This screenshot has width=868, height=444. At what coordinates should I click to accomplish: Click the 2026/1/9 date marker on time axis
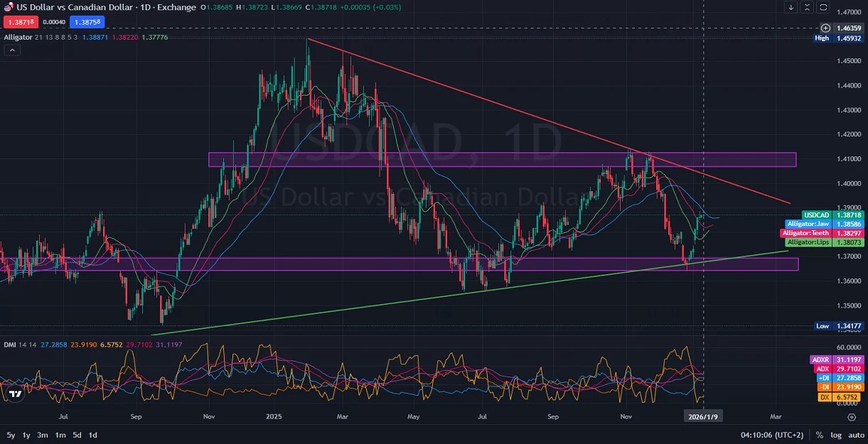click(x=703, y=417)
